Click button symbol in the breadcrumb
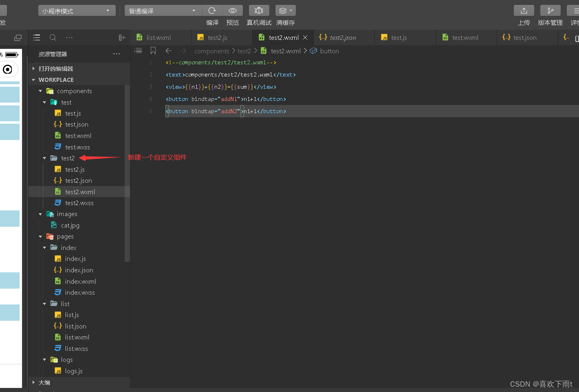This screenshot has width=579, height=392. 329,51
